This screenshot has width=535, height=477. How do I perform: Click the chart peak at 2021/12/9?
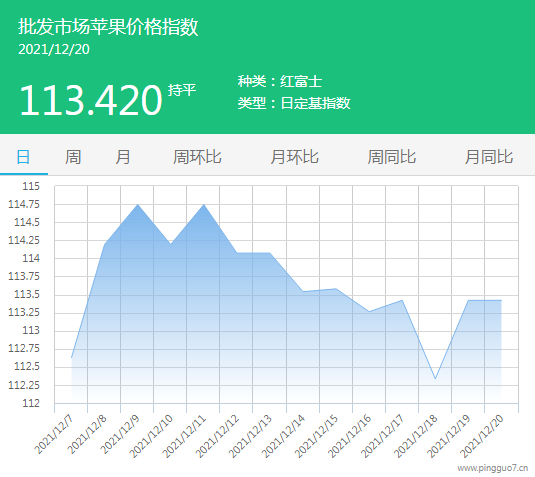pyautogui.click(x=138, y=204)
